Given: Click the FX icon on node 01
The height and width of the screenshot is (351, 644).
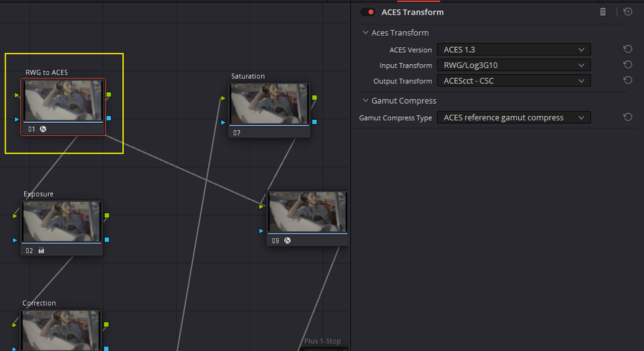Looking at the screenshot, I should coord(43,129).
